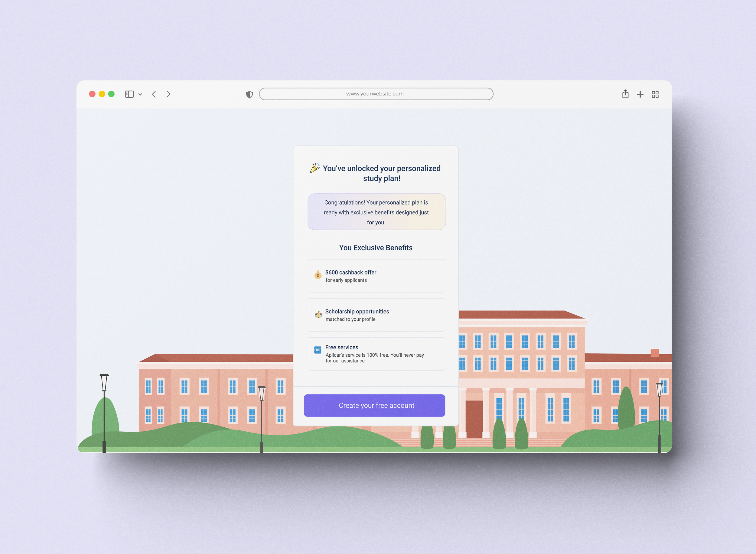Screen dimensions: 756x554
Task: Go forward with the right arrow
Action: (x=168, y=94)
